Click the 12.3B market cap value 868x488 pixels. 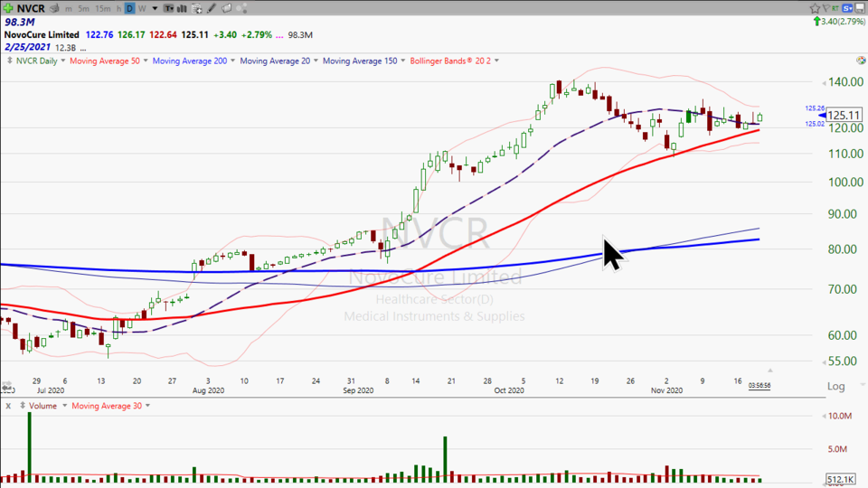65,48
